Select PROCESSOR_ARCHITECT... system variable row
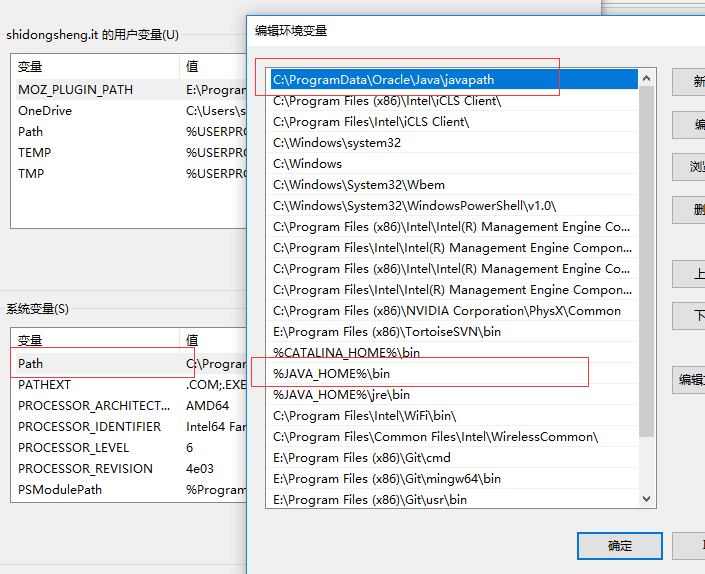 (x=130, y=405)
